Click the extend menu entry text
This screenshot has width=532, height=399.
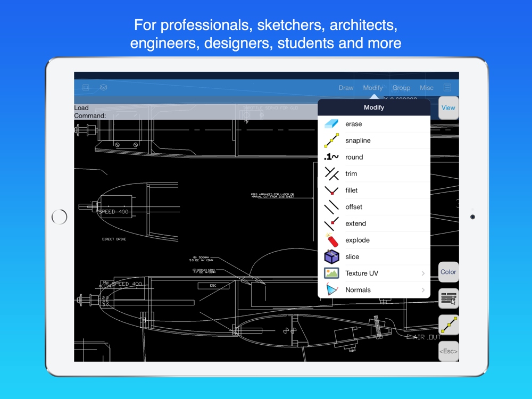355,223
